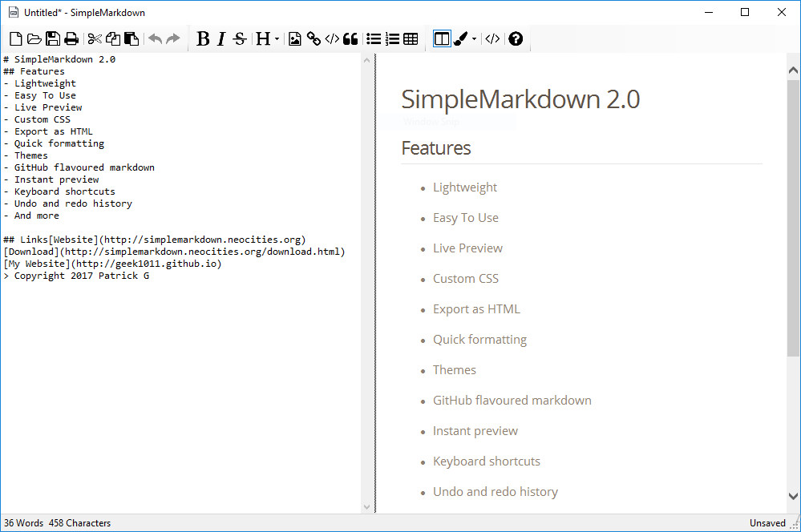The width and height of the screenshot is (801, 532).
Task: Open a file with the folder icon
Action: 34,38
